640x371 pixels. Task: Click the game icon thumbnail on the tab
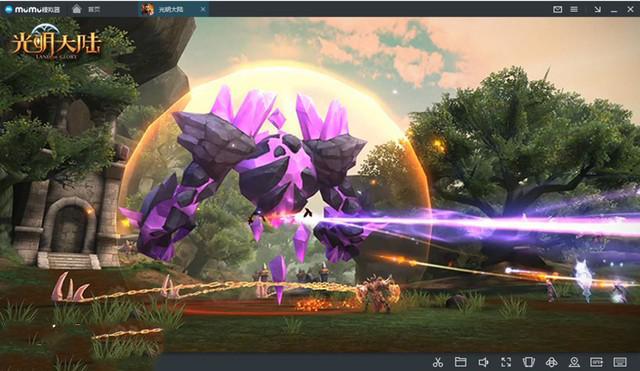tap(147, 9)
